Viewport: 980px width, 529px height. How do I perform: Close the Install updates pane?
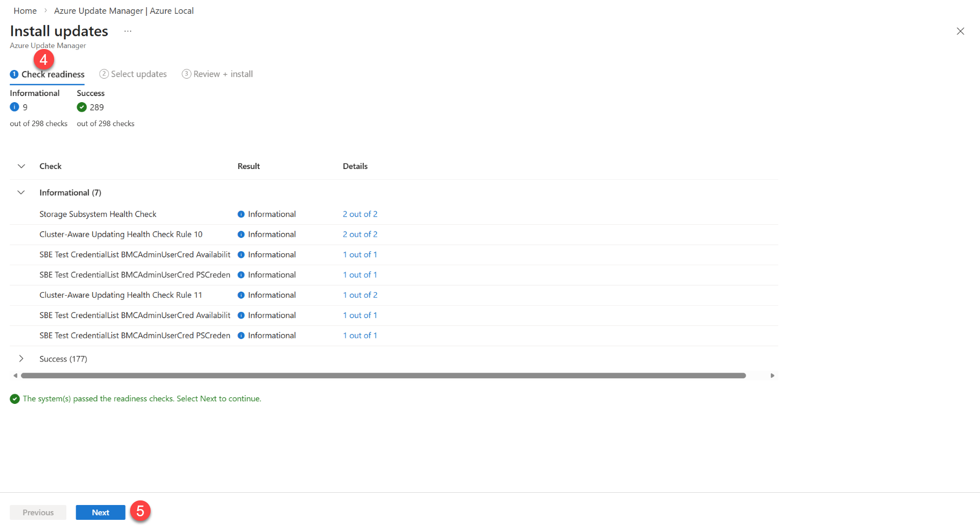[x=960, y=31]
